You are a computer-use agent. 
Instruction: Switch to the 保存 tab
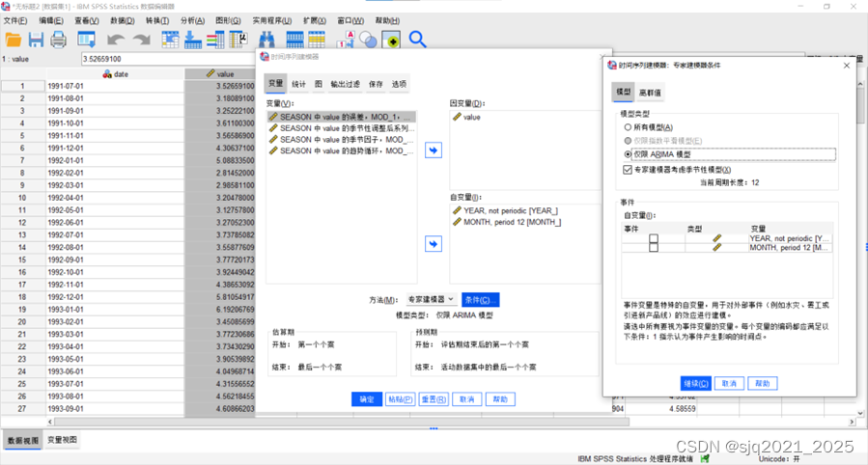376,84
